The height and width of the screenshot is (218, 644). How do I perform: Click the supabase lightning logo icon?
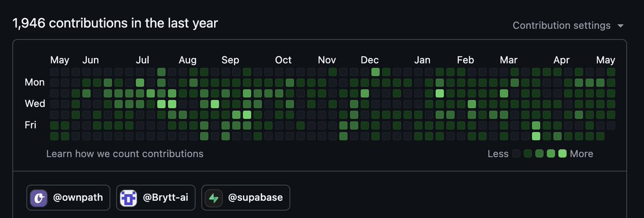(215, 198)
